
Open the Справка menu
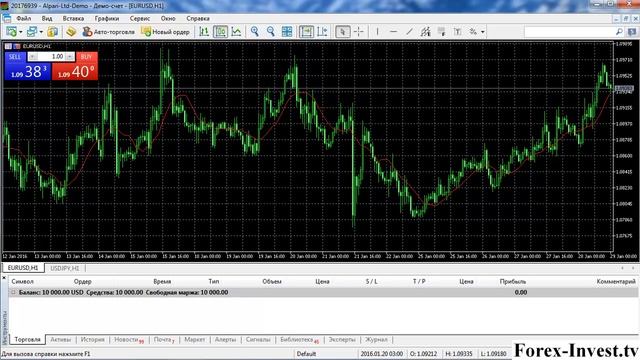pos(198,18)
